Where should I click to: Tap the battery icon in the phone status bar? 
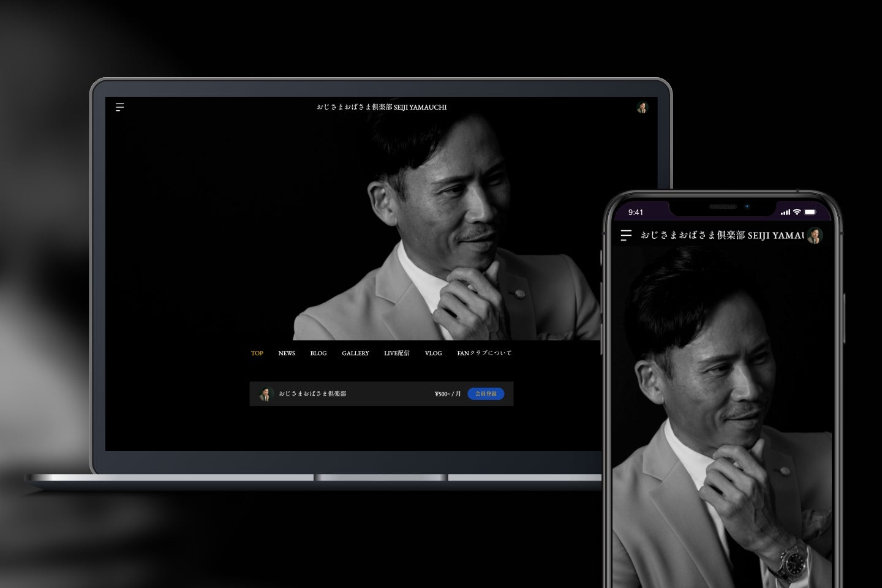tap(810, 212)
